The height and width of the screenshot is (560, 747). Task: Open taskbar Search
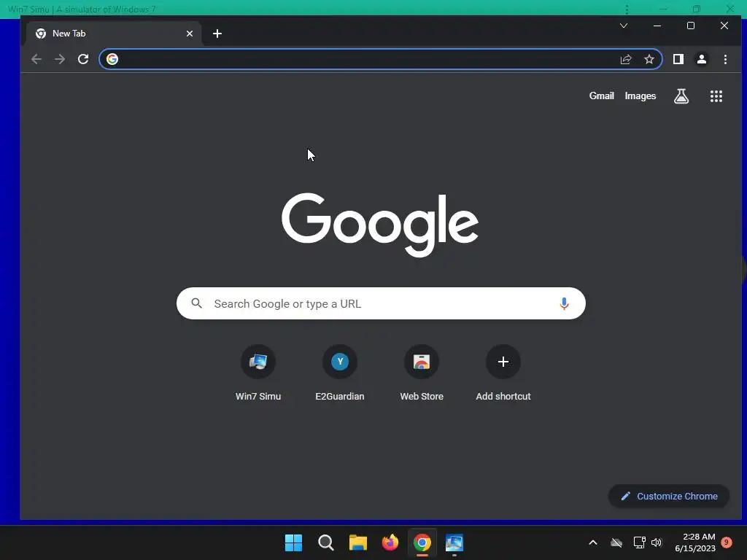pos(326,542)
